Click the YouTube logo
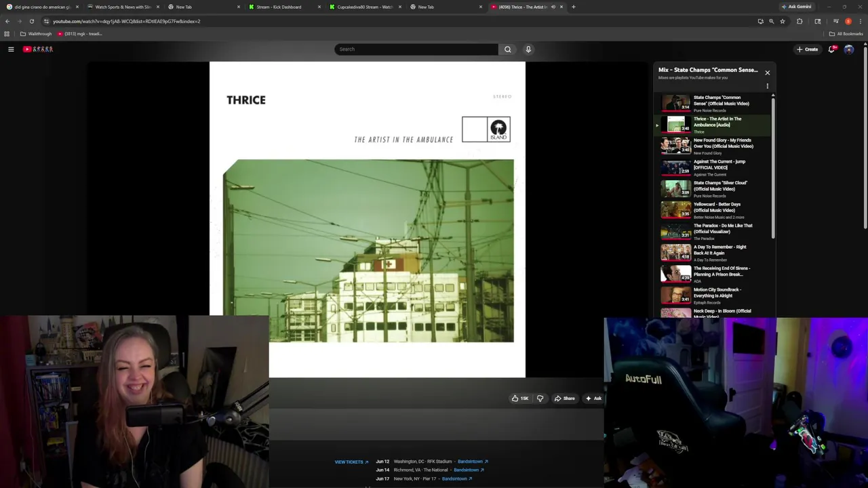Image resolution: width=868 pixels, height=488 pixels. pyautogui.click(x=38, y=49)
